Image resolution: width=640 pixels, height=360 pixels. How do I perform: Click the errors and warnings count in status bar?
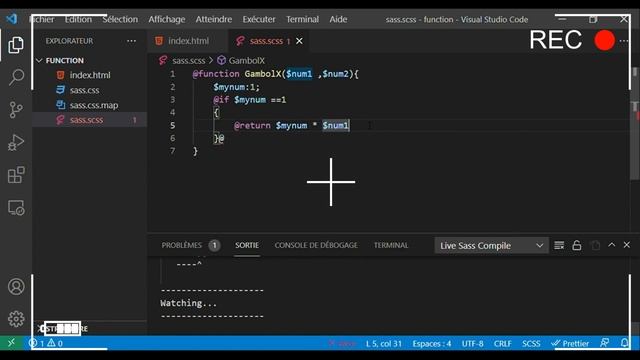click(x=46, y=343)
